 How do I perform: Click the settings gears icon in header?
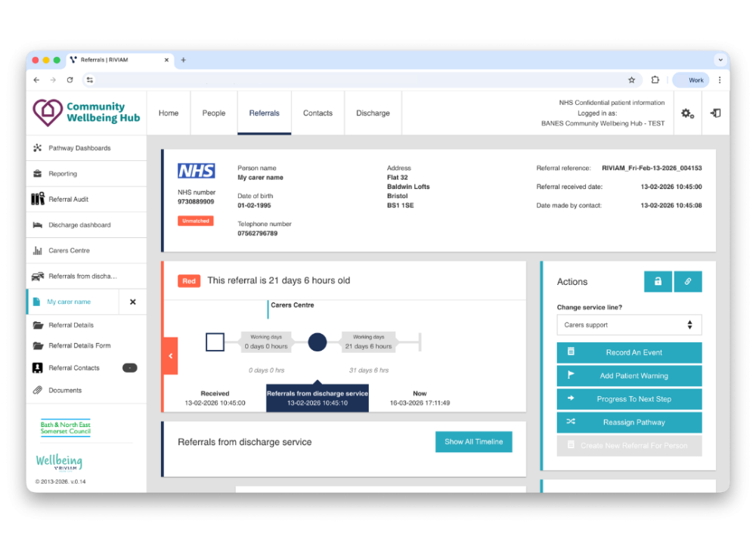pyautogui.click(x=686, y=113)
